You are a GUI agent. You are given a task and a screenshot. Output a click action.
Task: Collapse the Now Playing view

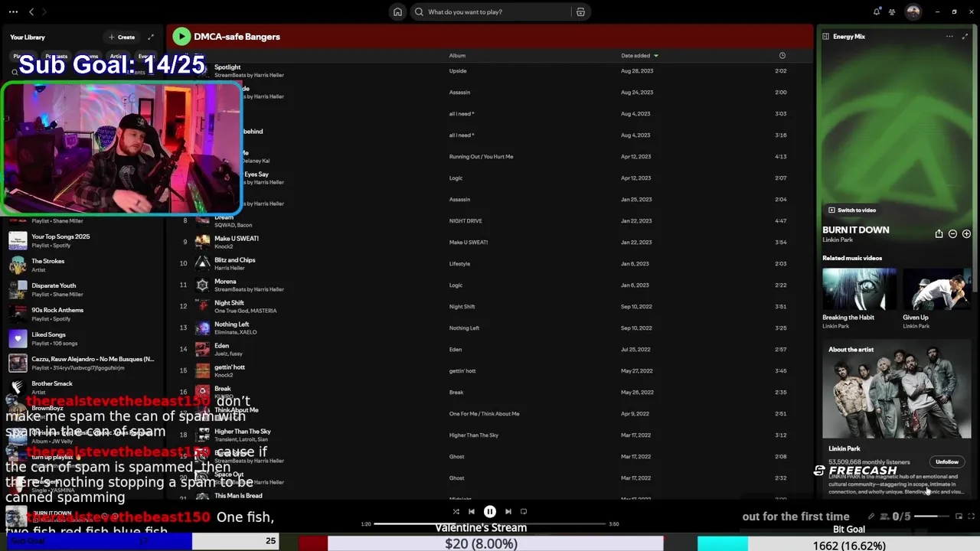825,36
